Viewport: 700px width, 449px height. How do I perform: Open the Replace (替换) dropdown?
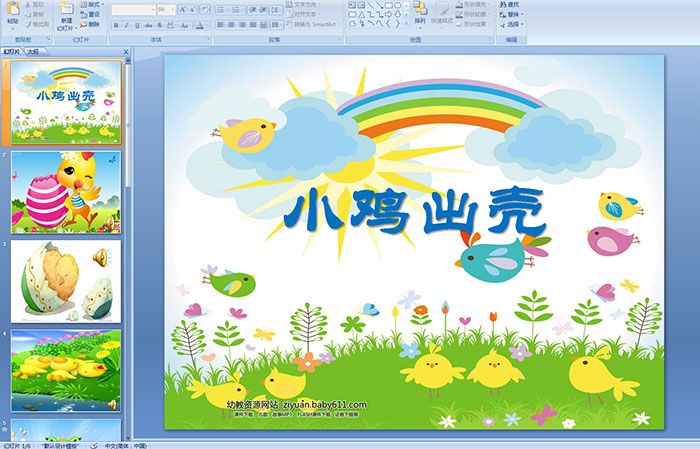[512, 14]
